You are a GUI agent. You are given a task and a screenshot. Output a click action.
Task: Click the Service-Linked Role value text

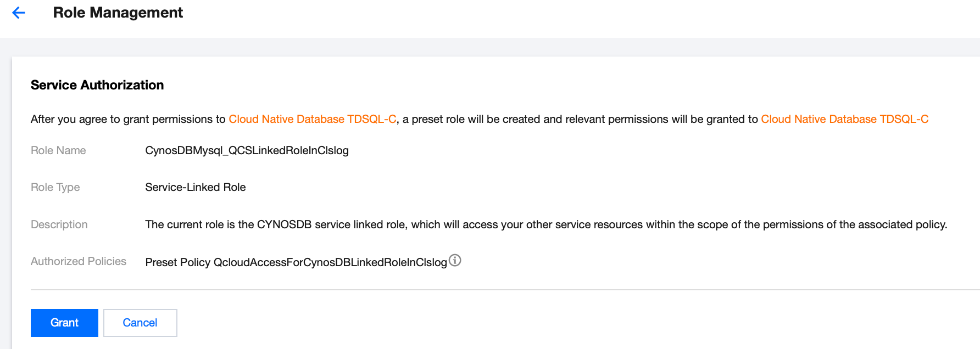[x=195, y=187]
